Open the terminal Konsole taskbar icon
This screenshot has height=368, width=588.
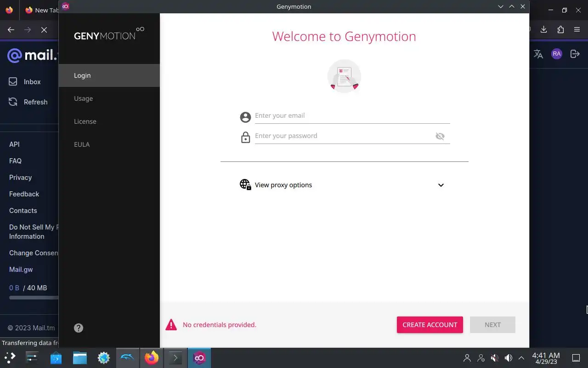[x=175, y=357]
